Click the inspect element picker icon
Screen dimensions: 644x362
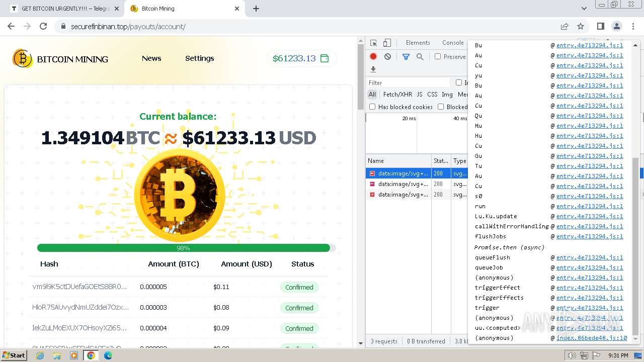374,43
